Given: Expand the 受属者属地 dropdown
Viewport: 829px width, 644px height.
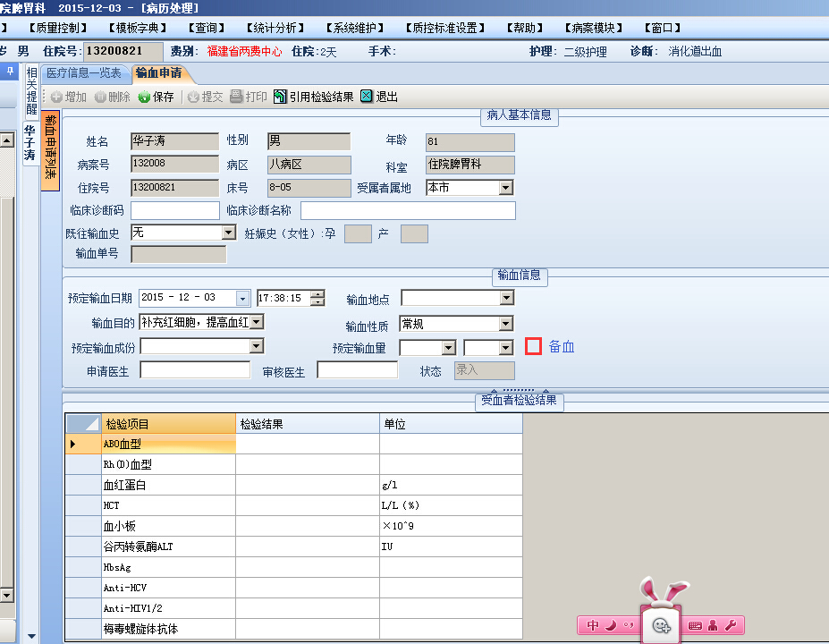Looking at the screenshot, I should pos(506,188).
